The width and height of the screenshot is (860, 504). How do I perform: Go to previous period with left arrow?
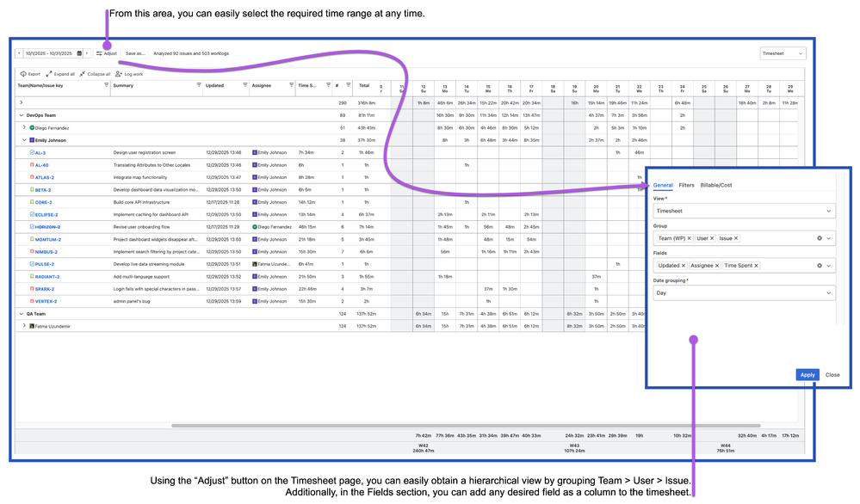[x=19, y=53]
